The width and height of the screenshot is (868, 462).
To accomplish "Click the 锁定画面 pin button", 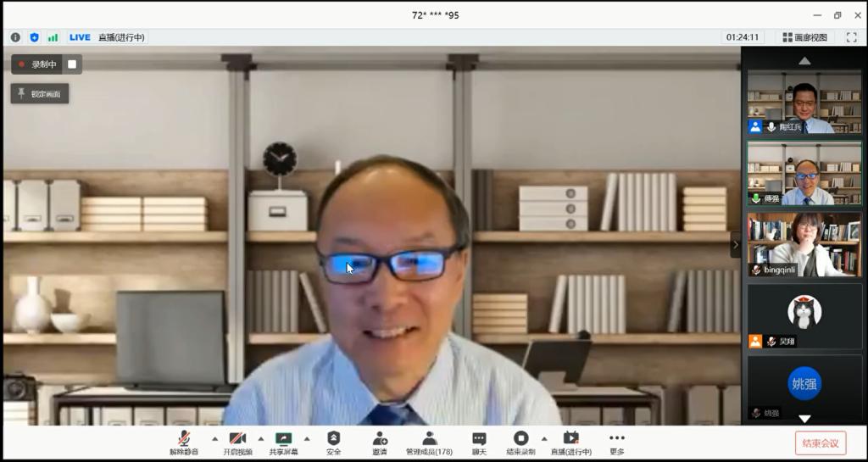I will pos(40,93).
